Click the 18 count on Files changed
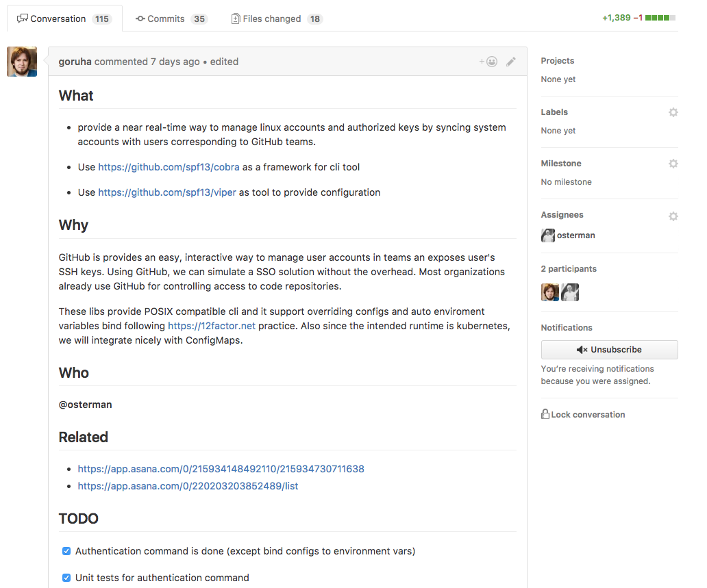 coord(314,19)
